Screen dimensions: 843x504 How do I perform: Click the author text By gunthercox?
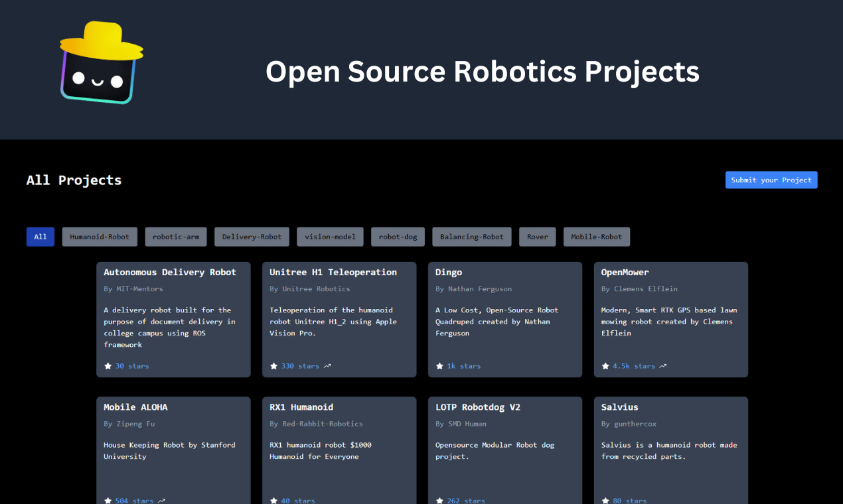629,424
